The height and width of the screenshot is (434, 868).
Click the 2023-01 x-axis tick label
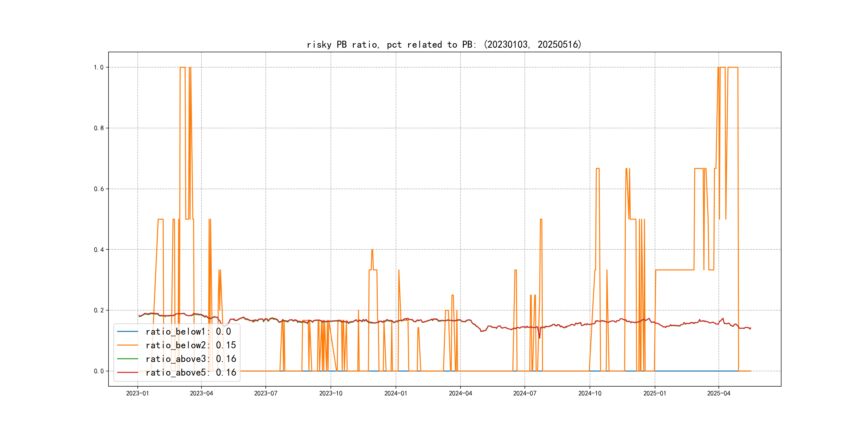(137, 393)
